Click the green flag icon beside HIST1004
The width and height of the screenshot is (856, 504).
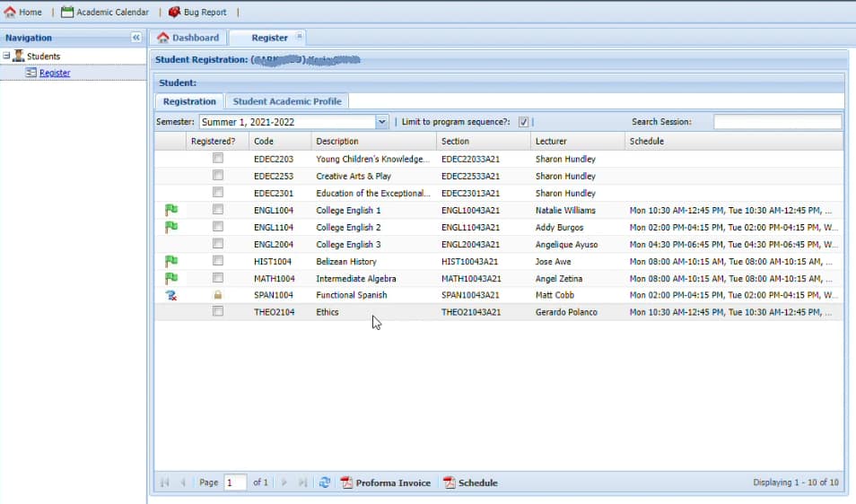[171, 261]
